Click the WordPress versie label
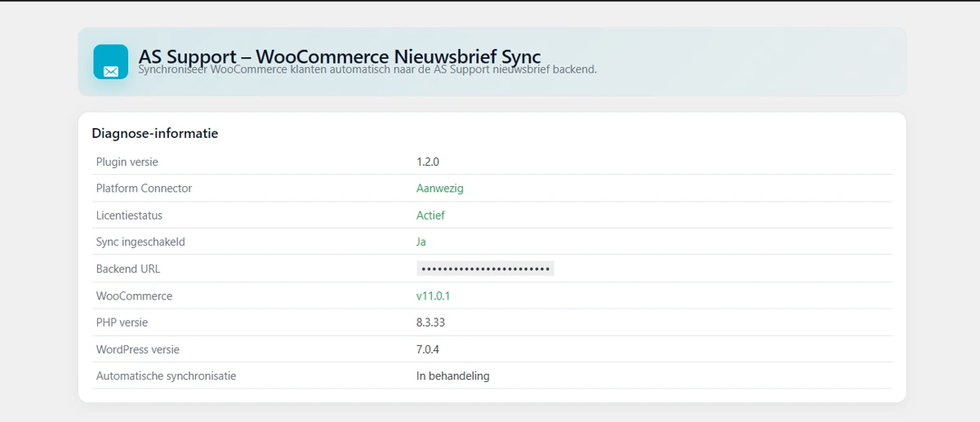Screen dimensions: 980x422 [x=137, y=349]
